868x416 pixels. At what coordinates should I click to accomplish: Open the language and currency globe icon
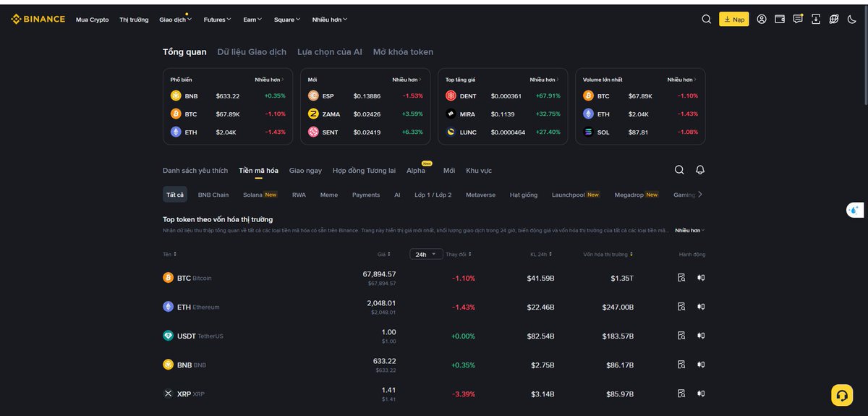click(834, 20)
